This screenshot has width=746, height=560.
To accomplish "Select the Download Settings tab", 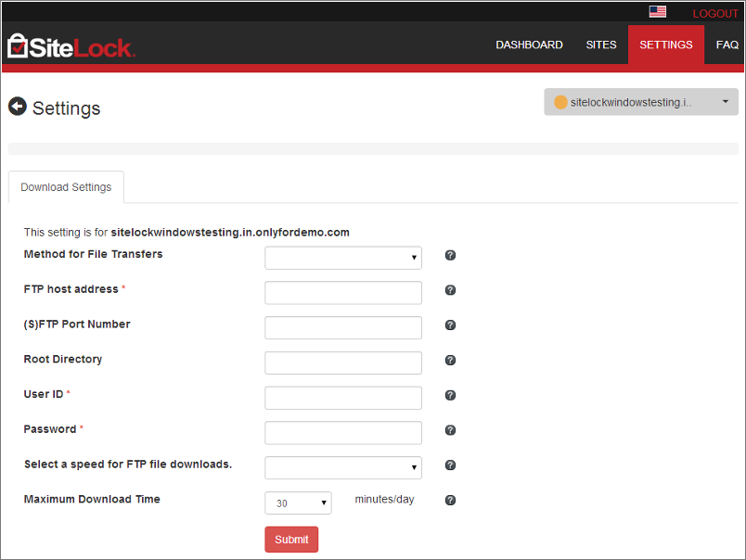I will tap(65, 186).
